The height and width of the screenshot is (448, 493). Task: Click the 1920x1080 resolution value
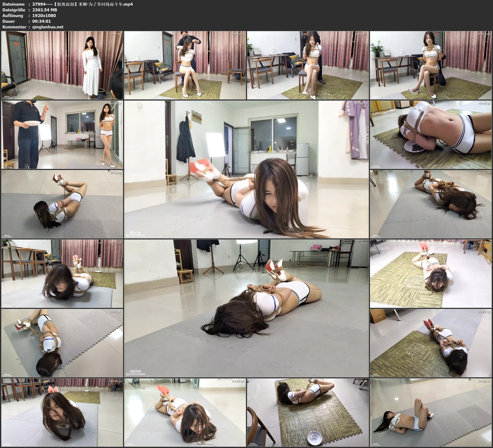(x=44, y=15)
